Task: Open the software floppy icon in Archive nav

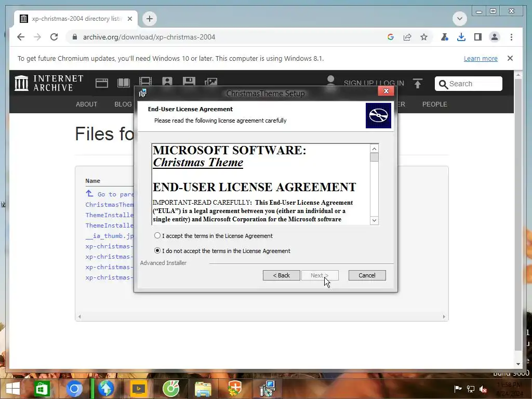Action: click(x=189, y=82)
